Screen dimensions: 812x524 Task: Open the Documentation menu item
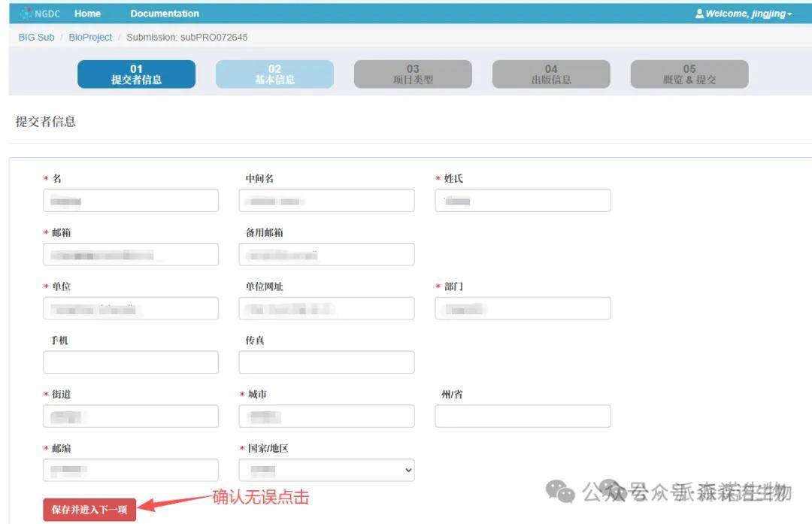click(165, 14)
